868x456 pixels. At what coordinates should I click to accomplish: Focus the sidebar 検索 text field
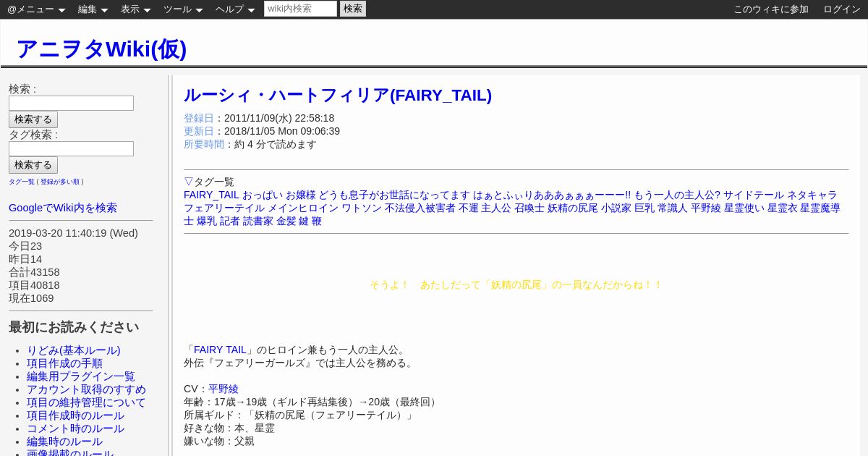[x=71, y=103]
